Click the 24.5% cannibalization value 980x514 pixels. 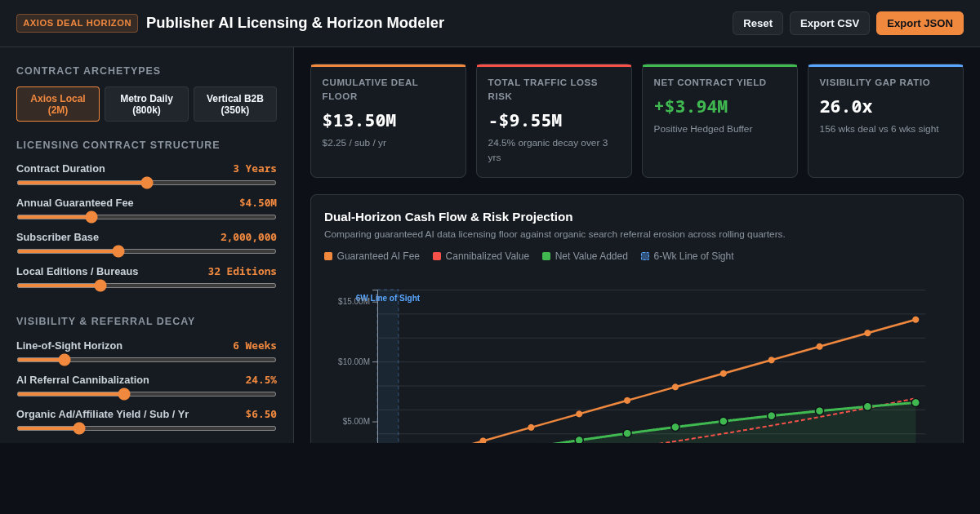(261, 380)
